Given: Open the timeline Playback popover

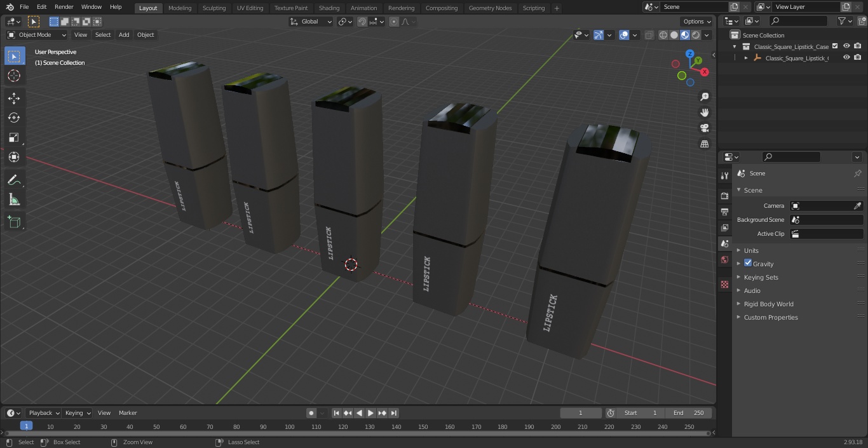Looking at the screenshot, I should pyautogui.click(x=43, y=413).
